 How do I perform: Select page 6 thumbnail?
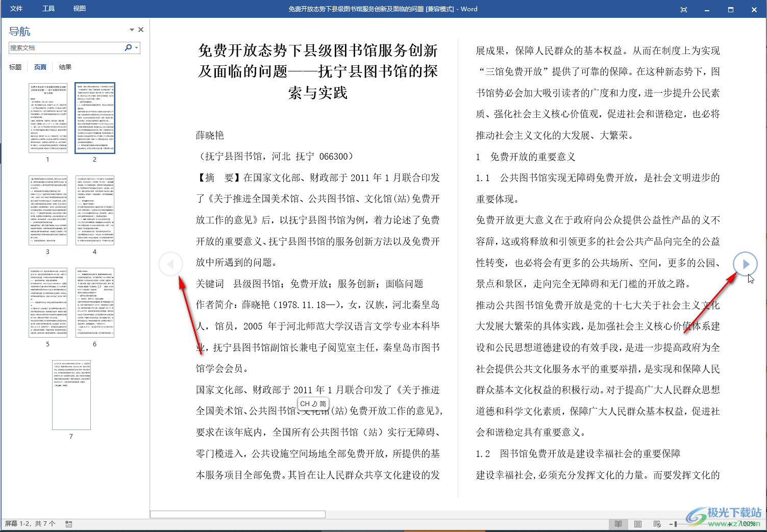pos(95,302)
